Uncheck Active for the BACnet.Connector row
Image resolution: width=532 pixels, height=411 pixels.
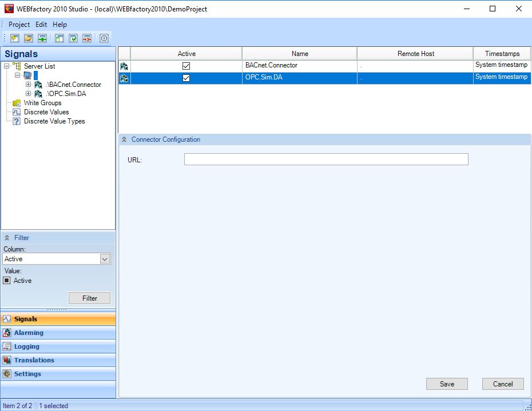pyautogui.click(x=186, y=66)
